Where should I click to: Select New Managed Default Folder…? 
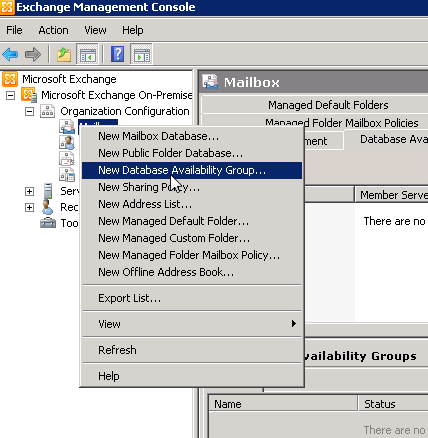(192, 221)
